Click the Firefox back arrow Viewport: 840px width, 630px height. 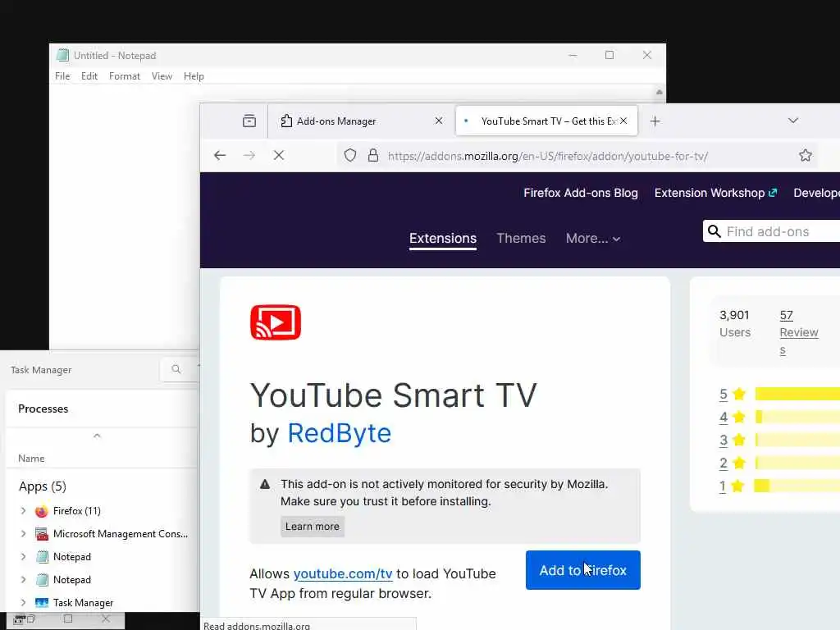pos(220,155)
